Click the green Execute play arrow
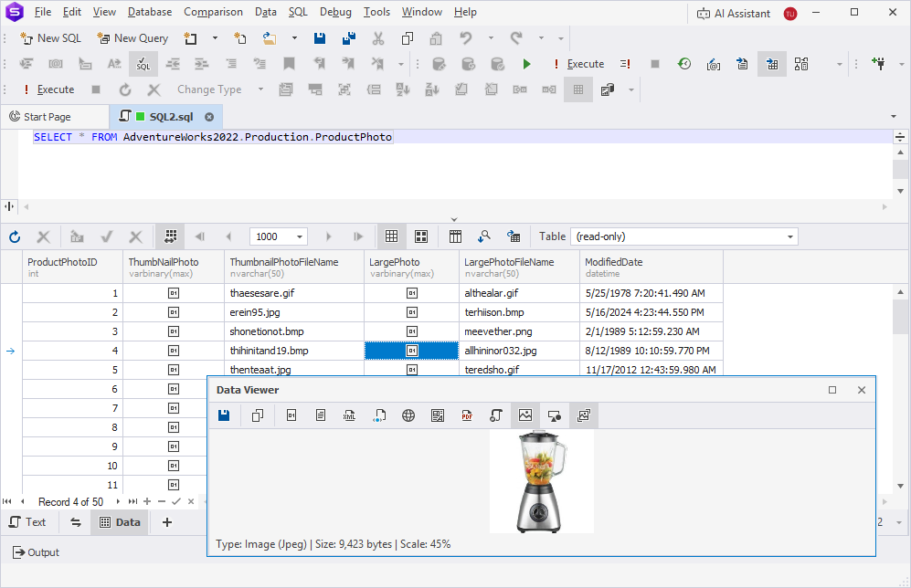Viewport: 911px width, 588px height. click(x=526, y=64)
